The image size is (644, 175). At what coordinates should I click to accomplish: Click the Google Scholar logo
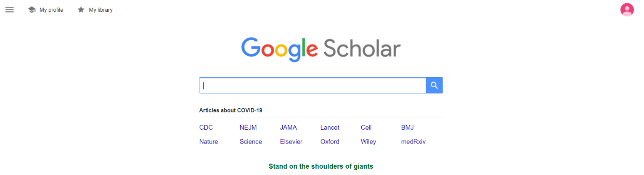point(321,49)
